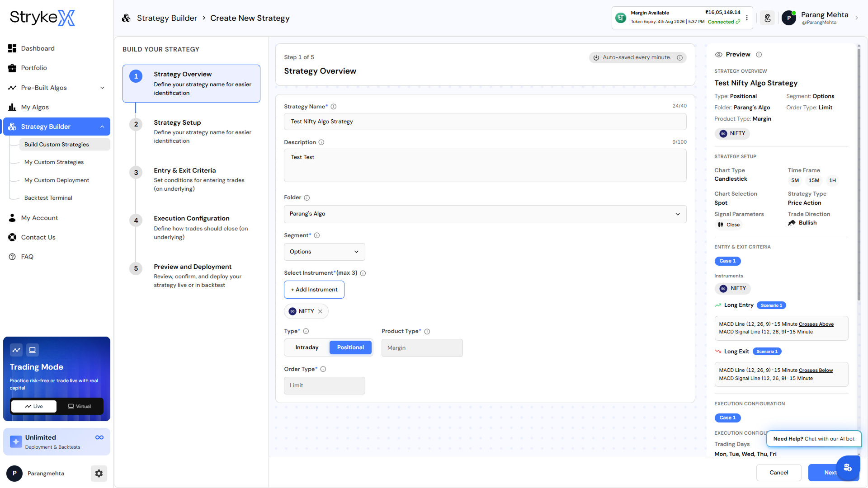Click Order Type info icon
This screenshot has height=488, width=868.
click(x=323, y=369)
